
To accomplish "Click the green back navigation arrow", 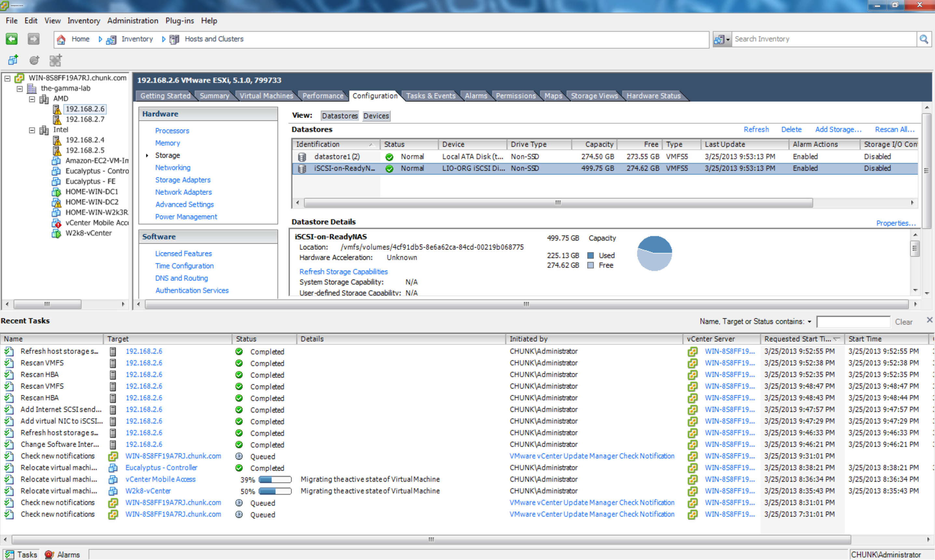I will (x=12, y=39).
